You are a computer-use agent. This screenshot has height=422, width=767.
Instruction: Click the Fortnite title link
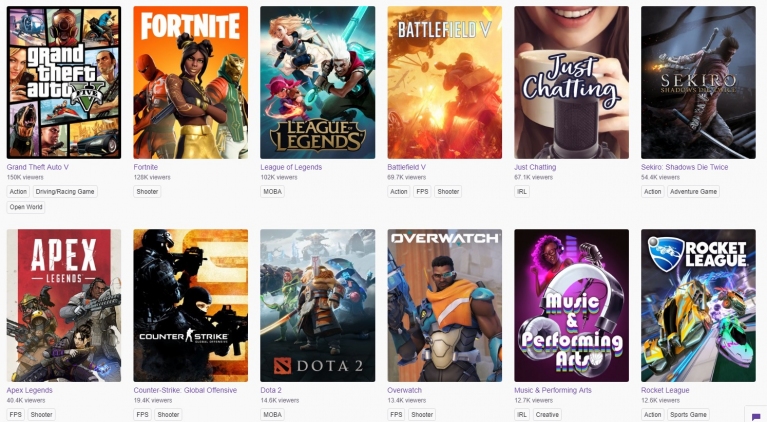[x=146, y=167]
